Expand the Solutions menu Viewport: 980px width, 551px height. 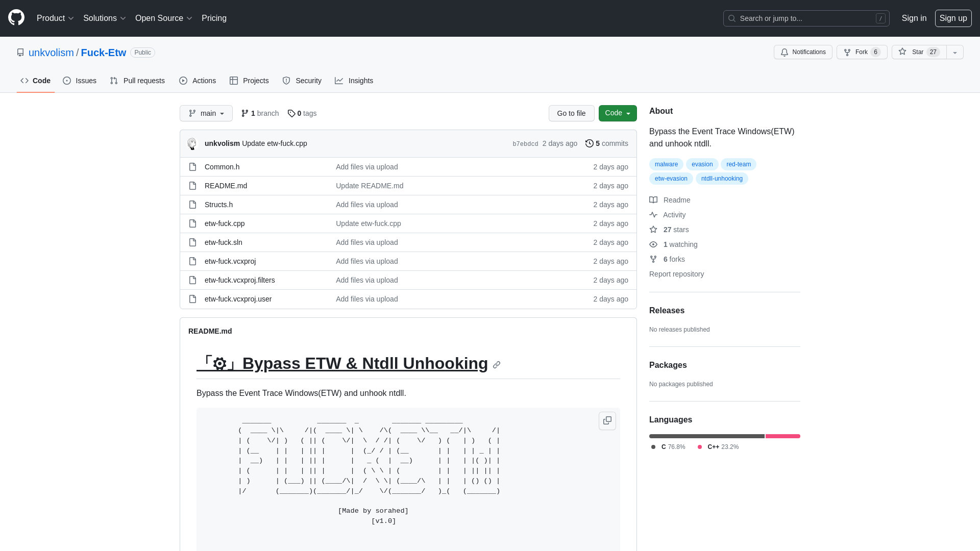105,18
